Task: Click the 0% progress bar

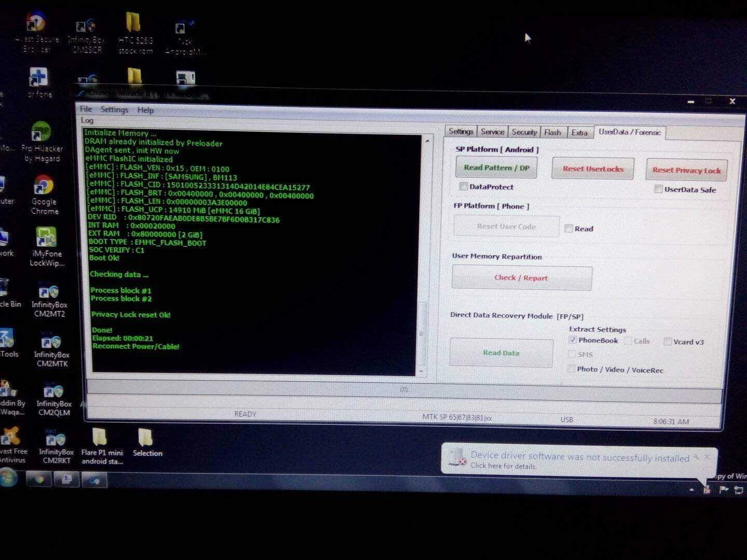Action: click(404, 389)
